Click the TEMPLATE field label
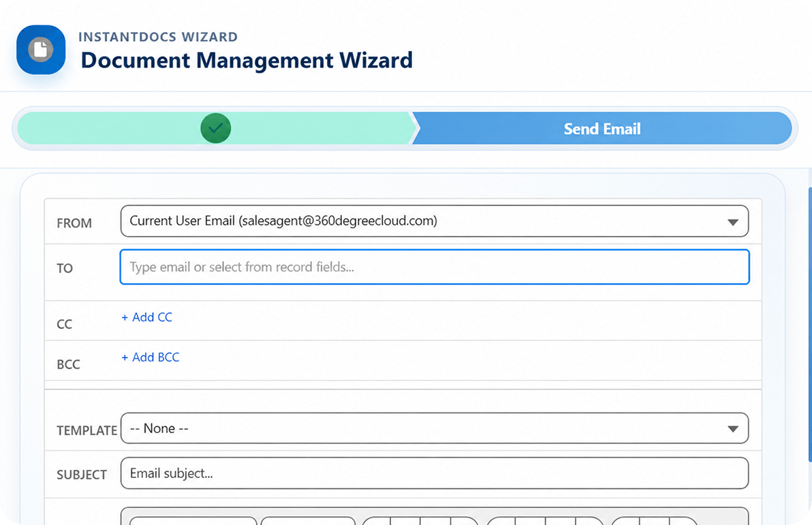This screenshot has height=525, width=812. 87,431
